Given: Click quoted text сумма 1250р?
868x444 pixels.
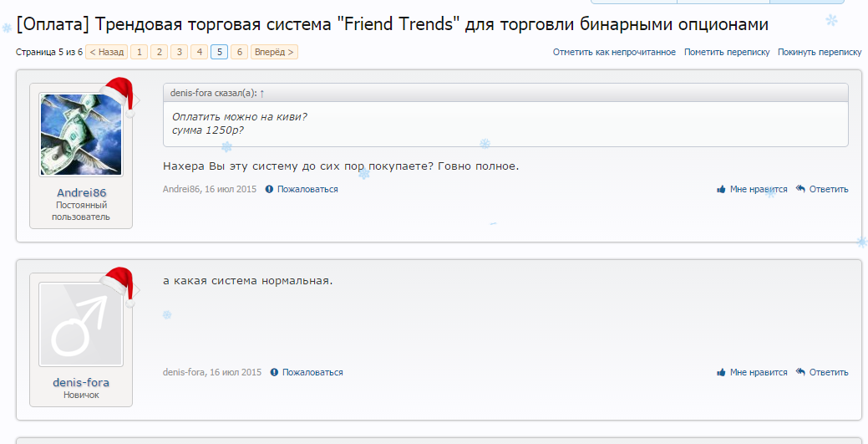Looking at the screenshot, I should 207,130.
